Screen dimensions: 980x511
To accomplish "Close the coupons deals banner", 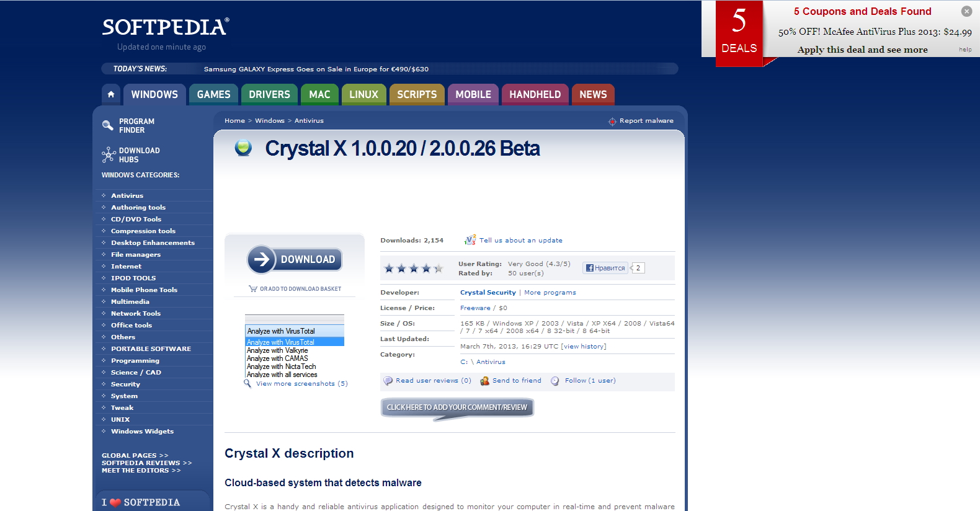I will (x=966, y=11).
